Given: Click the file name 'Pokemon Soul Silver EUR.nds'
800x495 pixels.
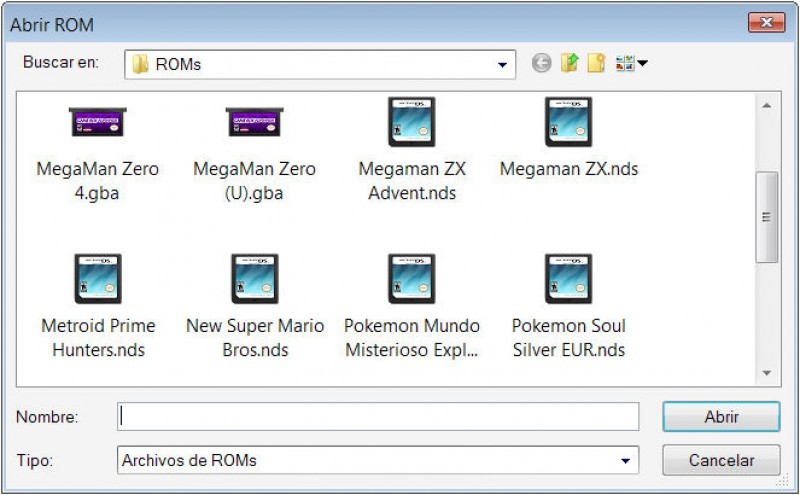Looking at the screenshot, I should (569, 338).
